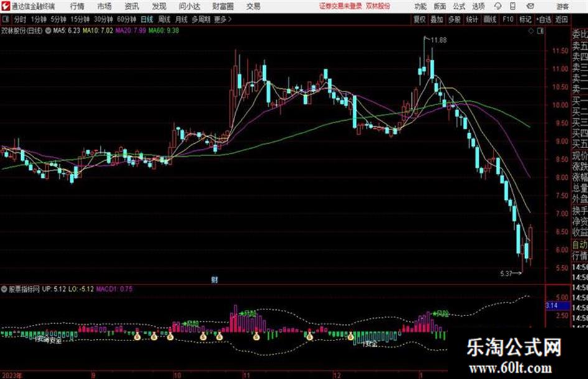This screenshot has height=379, width=588.
Task: Open the 财富圈 menu
Action: [223, 6]
